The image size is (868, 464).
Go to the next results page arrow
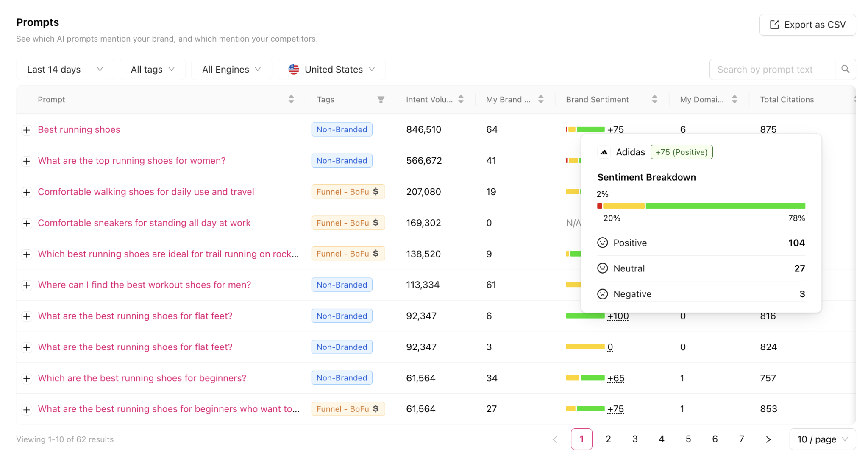[768, 439]
